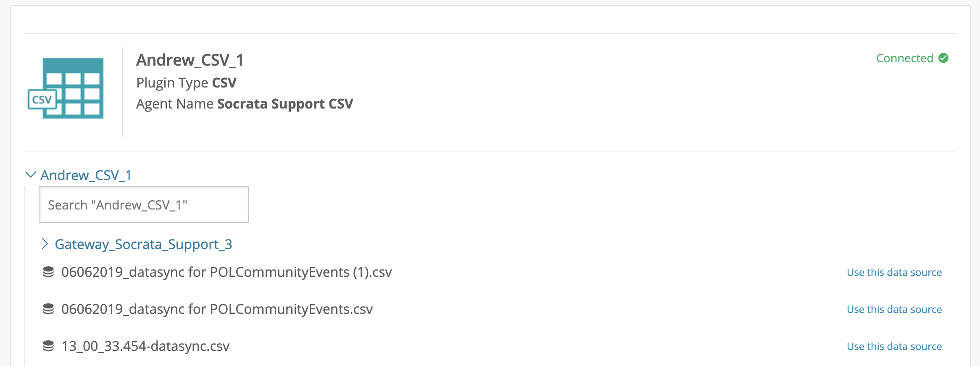This screenshot has width=980, height=366.
Task: Use data source for 13_00_33.454-datasync.csv
Action: [x=894, y=346]
